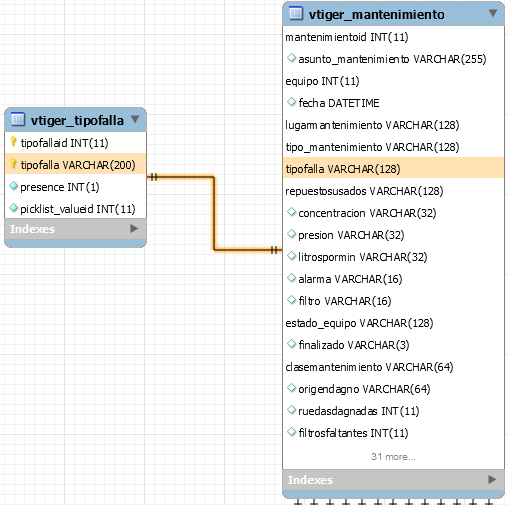Click the vtiger_mantenimiento table title

pos(377,14)
